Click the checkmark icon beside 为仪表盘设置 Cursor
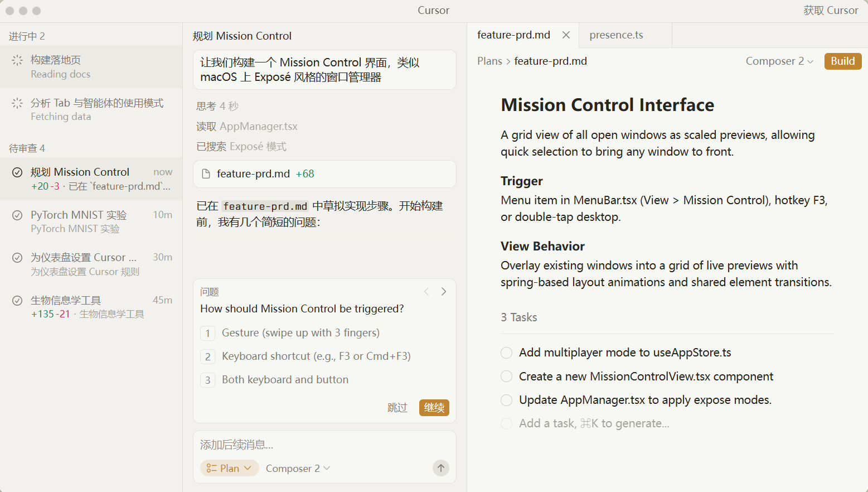Image resolution: width=868 pixels, height=492 pixels. tap(17, 258)
